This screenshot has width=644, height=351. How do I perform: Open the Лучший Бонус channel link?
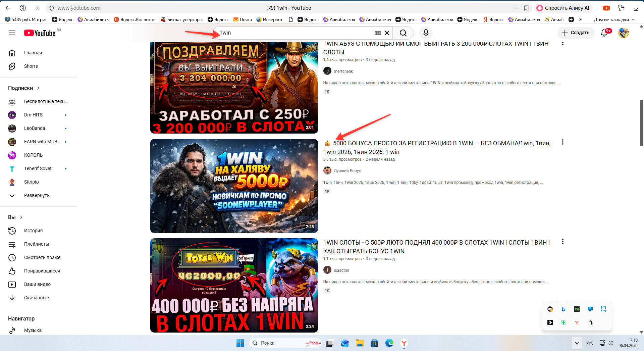[x=347, y=171]
